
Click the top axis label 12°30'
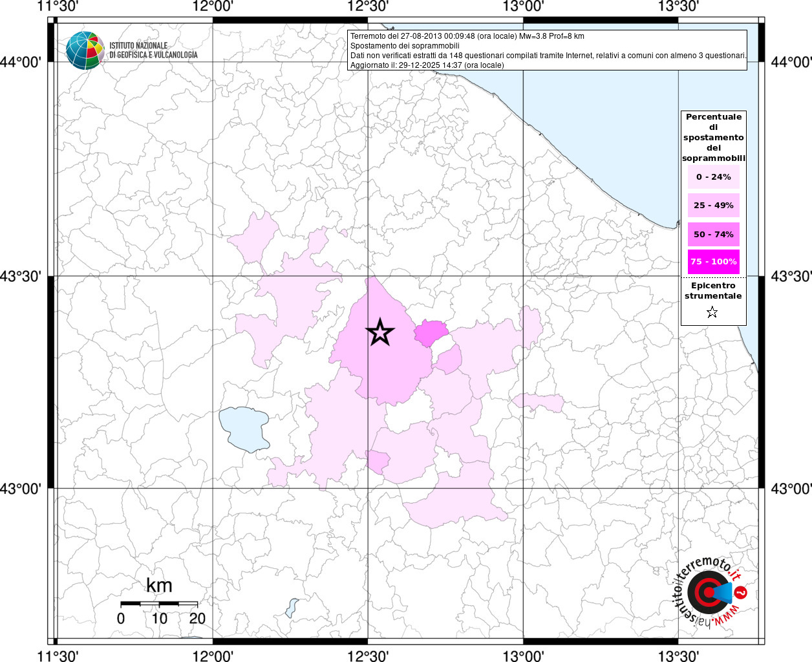click(368, 6)
